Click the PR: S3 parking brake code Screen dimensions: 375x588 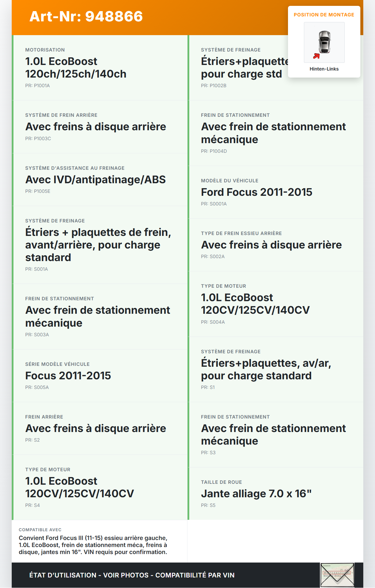208,453
